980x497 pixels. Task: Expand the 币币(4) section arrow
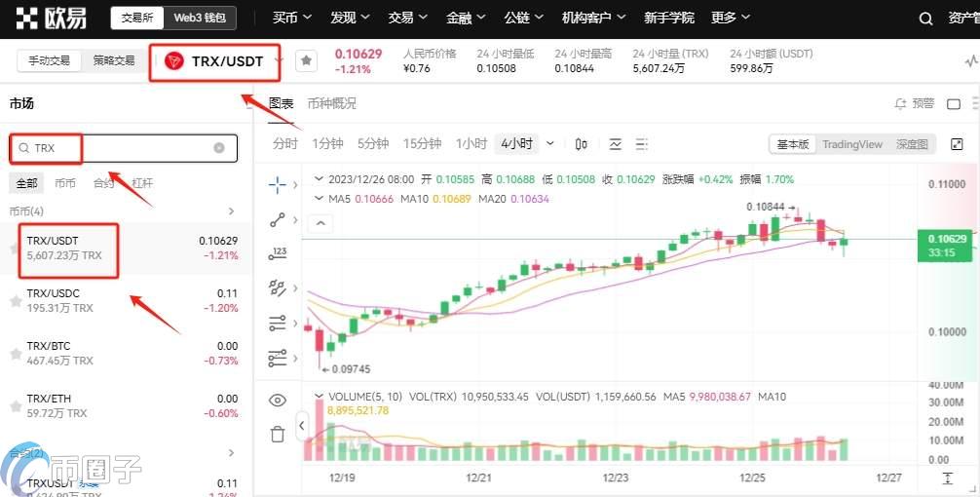pos(232,211)
